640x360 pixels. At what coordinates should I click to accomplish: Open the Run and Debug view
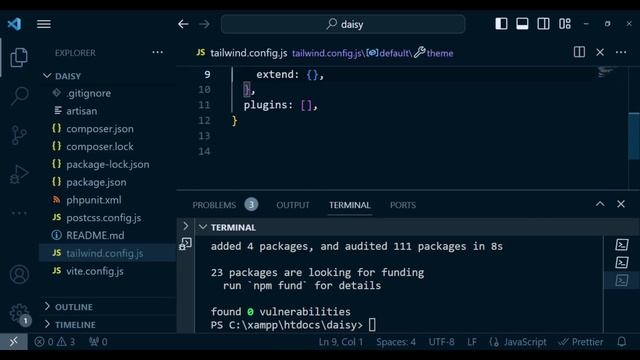(x=19, y=174)
